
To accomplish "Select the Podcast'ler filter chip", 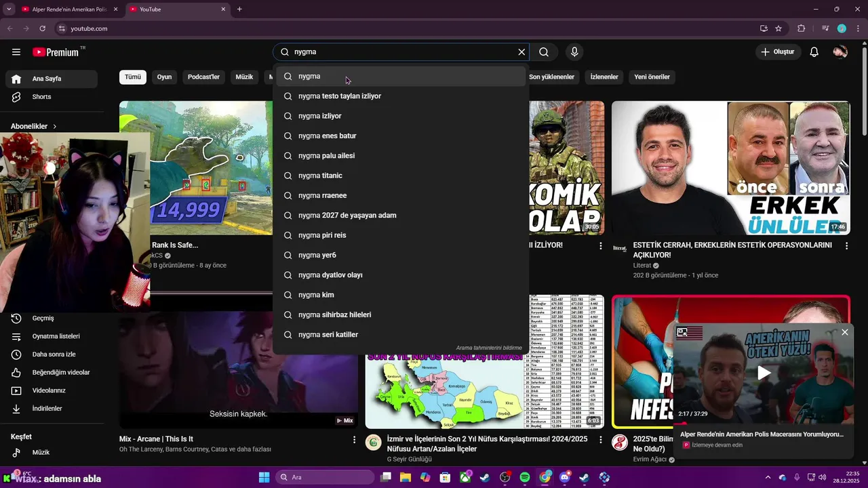I will [203, 77].
